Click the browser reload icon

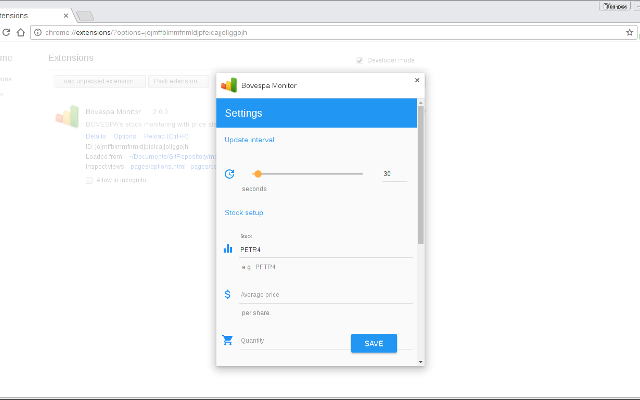point(6,32)
